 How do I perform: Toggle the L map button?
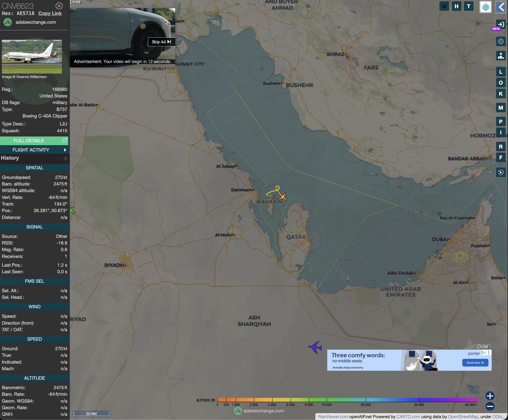(501, 72)
